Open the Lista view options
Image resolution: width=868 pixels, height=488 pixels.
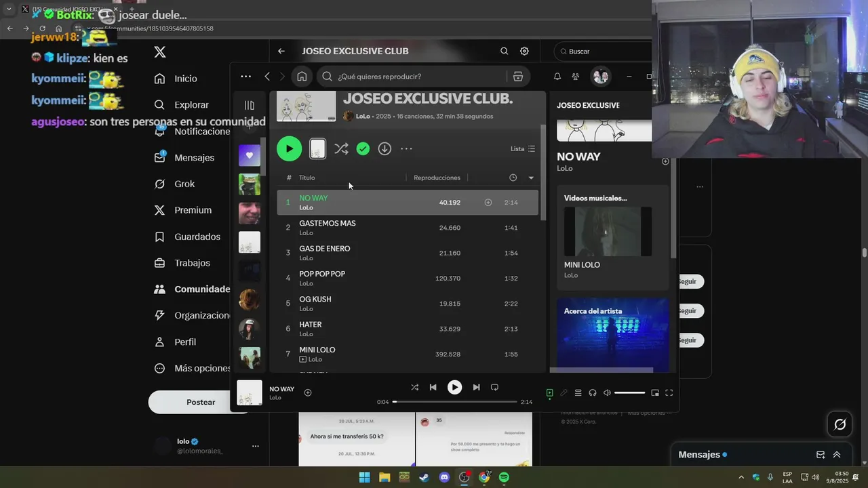[x=523, y=148]
